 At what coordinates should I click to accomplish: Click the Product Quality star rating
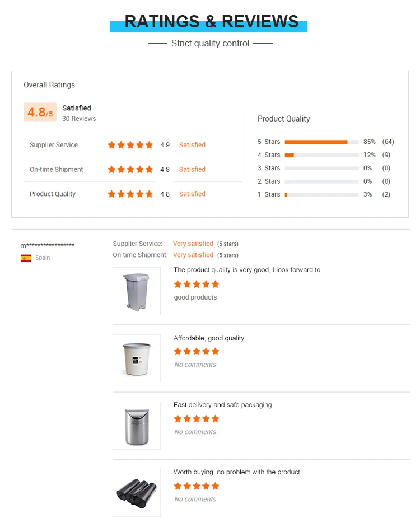pos(130,194)
